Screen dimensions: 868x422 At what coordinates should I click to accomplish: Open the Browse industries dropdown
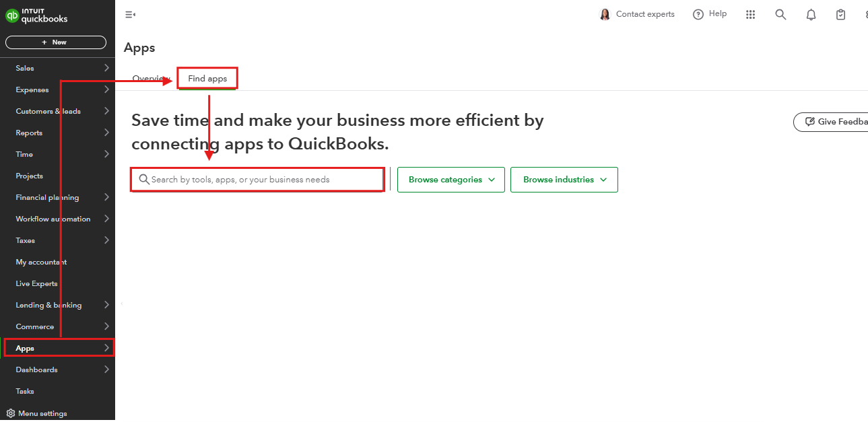click(x=564, y=179)
